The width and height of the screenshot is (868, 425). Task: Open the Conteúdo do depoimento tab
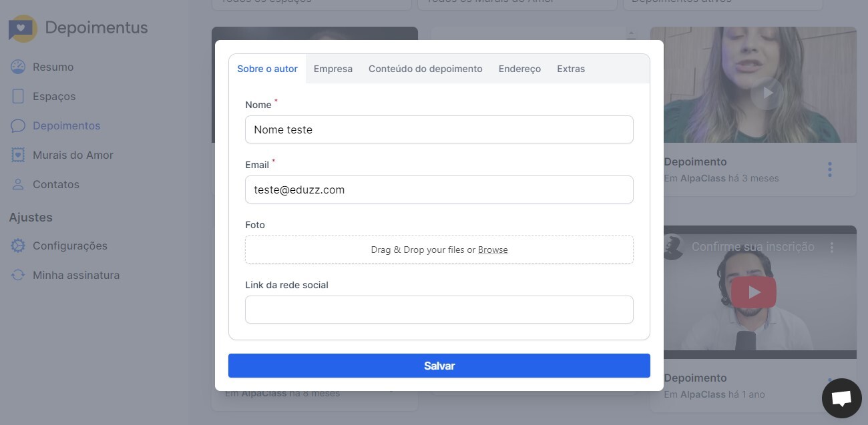(x=425, y=69)
